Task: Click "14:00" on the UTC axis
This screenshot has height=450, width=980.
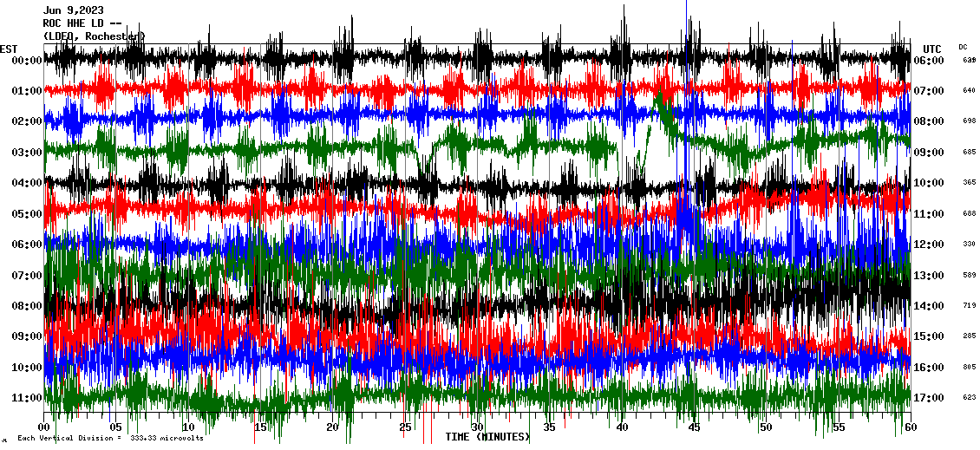Action: tap(929, 306)
